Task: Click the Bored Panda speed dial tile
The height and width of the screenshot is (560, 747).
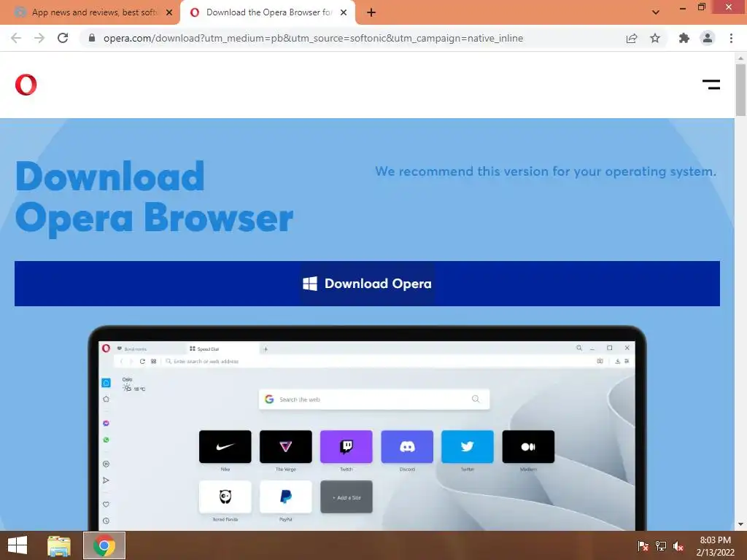Action: click(x=225, y=497)
